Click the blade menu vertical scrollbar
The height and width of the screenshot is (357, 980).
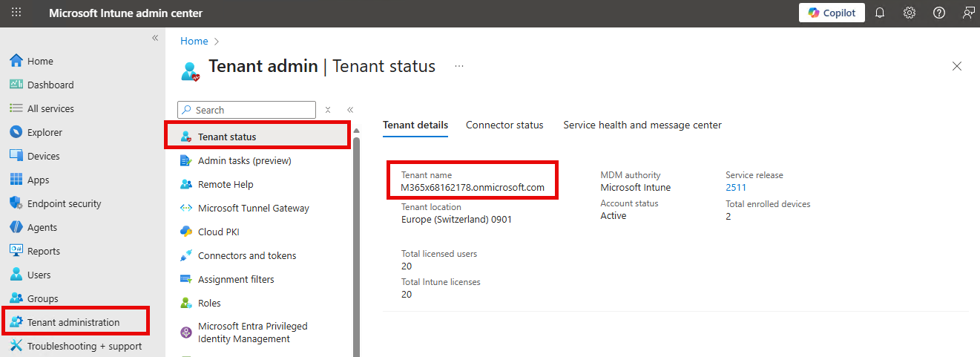[357, 246]
